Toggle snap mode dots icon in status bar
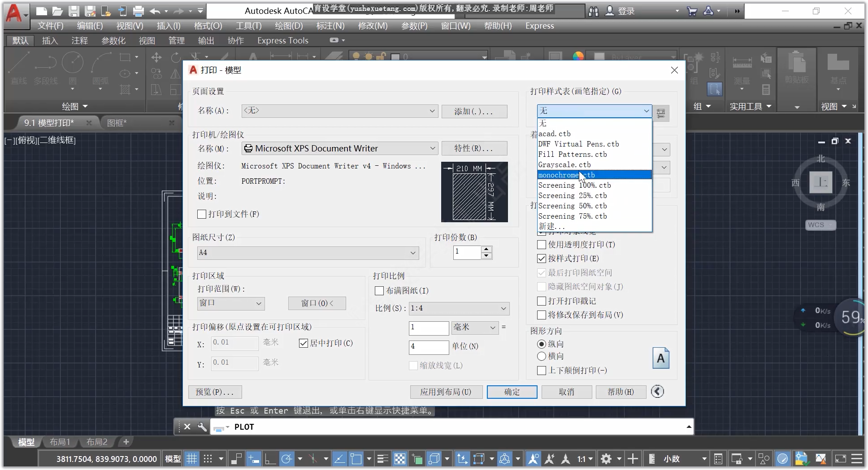Viewport: 868px width, 470px height. click(x=208, y=459)
